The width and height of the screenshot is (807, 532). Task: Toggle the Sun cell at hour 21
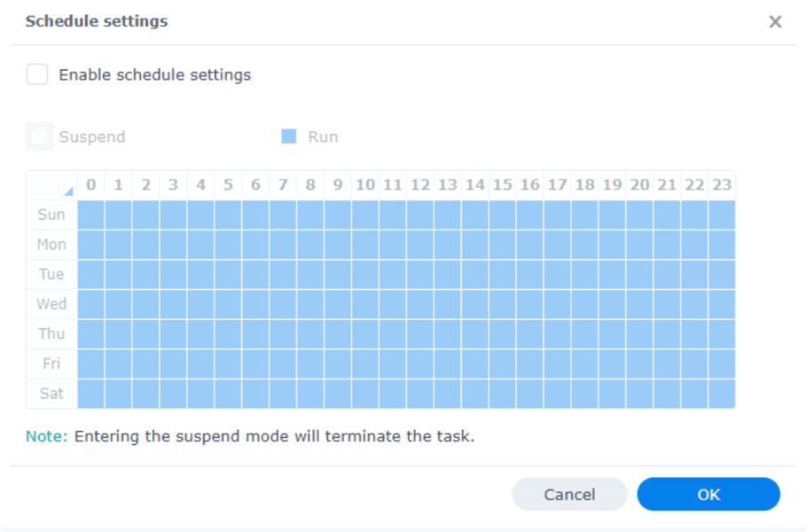pos(667,215)
